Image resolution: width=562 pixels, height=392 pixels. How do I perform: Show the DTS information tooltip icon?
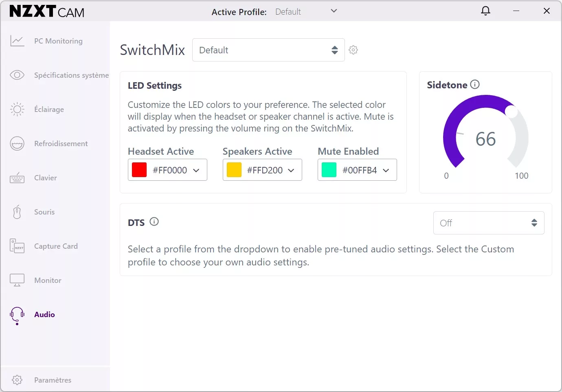(154, 222)
